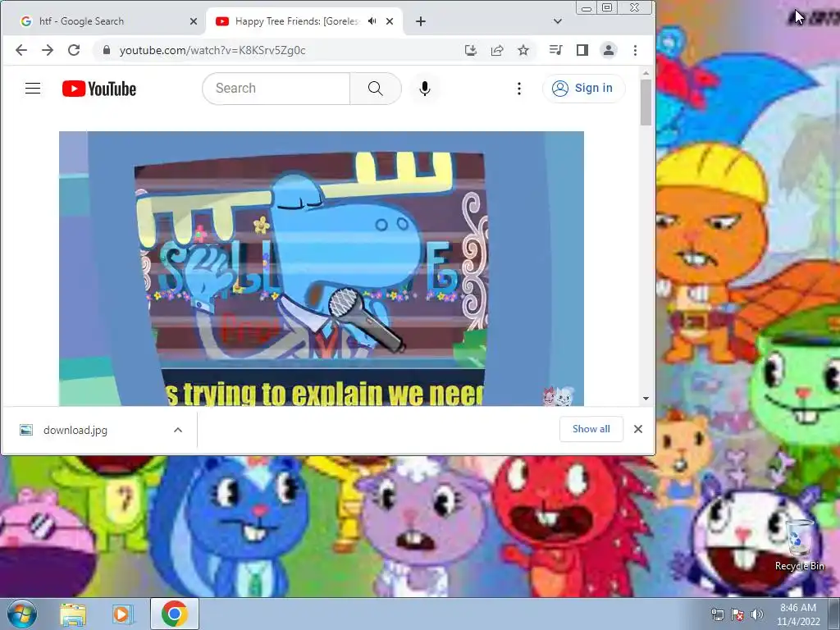This screenshot has height=630, width=840.
Task: Go forward in browser history
Action: (x=48, y=50)
